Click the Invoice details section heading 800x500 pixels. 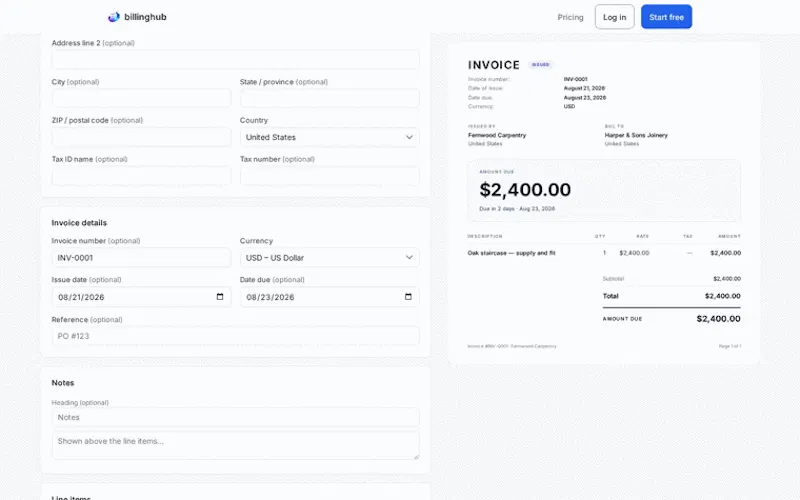79,223
